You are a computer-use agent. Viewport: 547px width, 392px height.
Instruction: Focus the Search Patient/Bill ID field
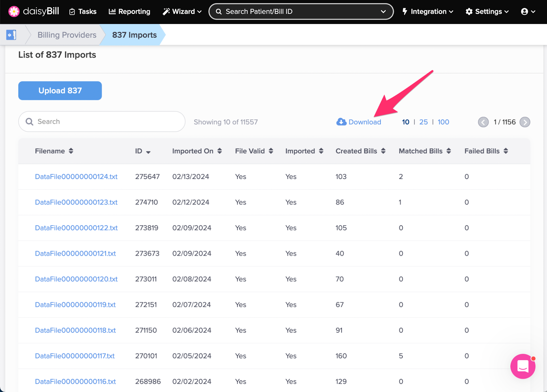coord(301,12)
